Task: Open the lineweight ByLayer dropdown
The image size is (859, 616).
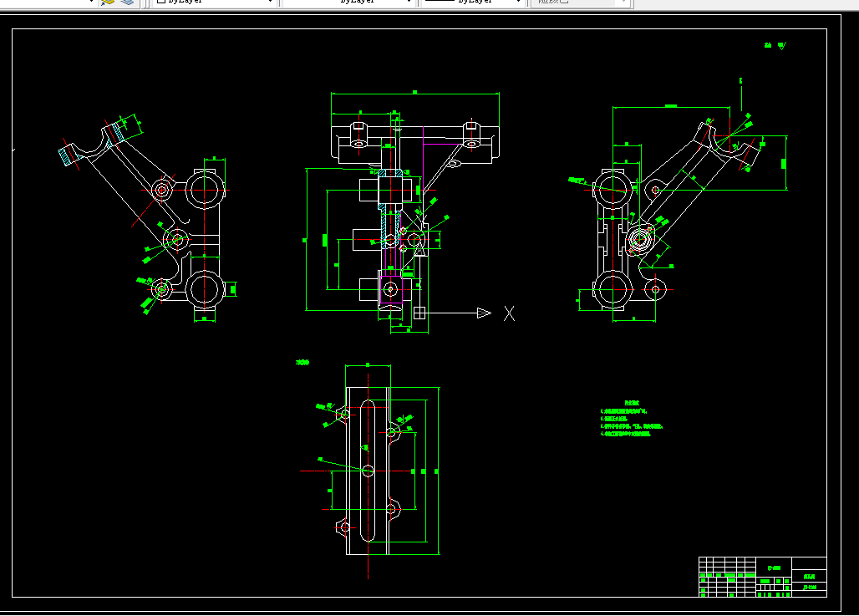Action: tap(473, 3)
